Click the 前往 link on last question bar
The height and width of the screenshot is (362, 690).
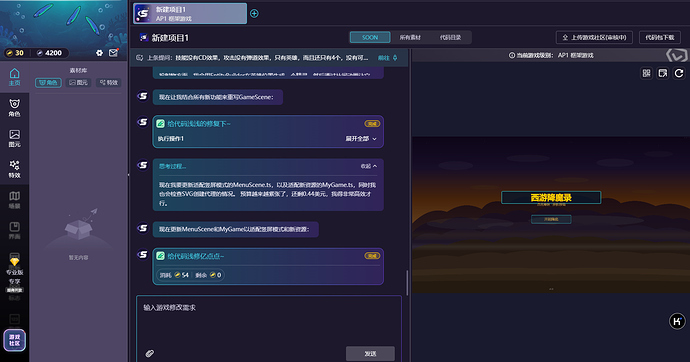coord(387,58)
